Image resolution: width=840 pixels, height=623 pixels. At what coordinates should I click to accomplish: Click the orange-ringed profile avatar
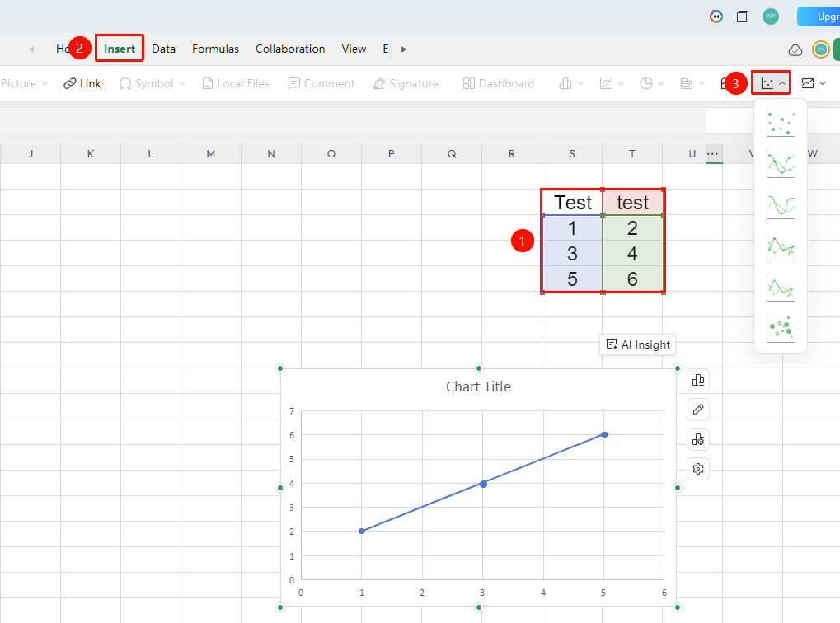[820, 49]
